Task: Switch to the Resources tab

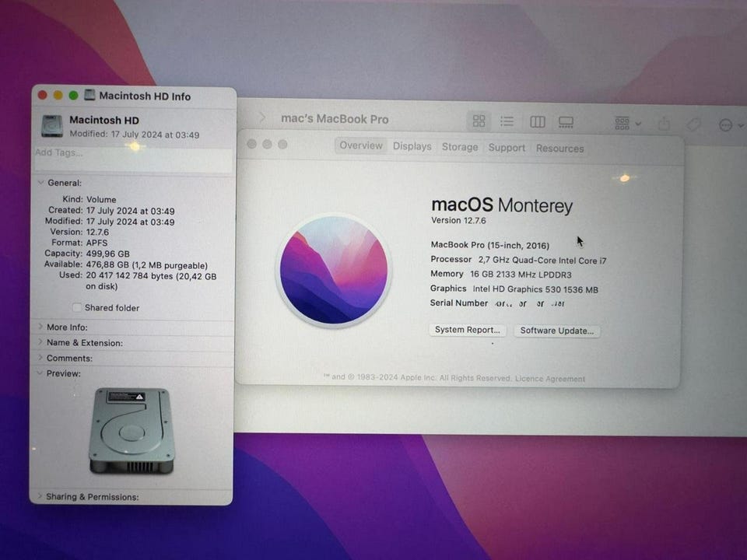Action: pyautogui.click(x=559, y=148)
